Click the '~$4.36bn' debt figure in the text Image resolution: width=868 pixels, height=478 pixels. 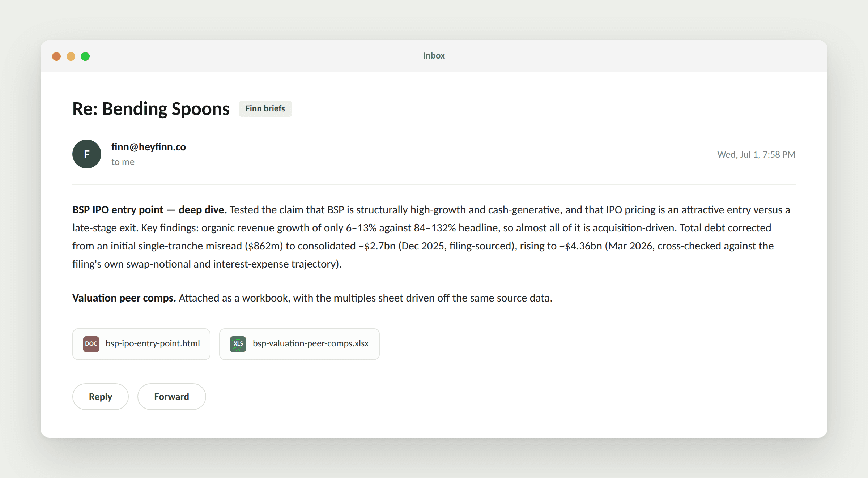point(580,246)
